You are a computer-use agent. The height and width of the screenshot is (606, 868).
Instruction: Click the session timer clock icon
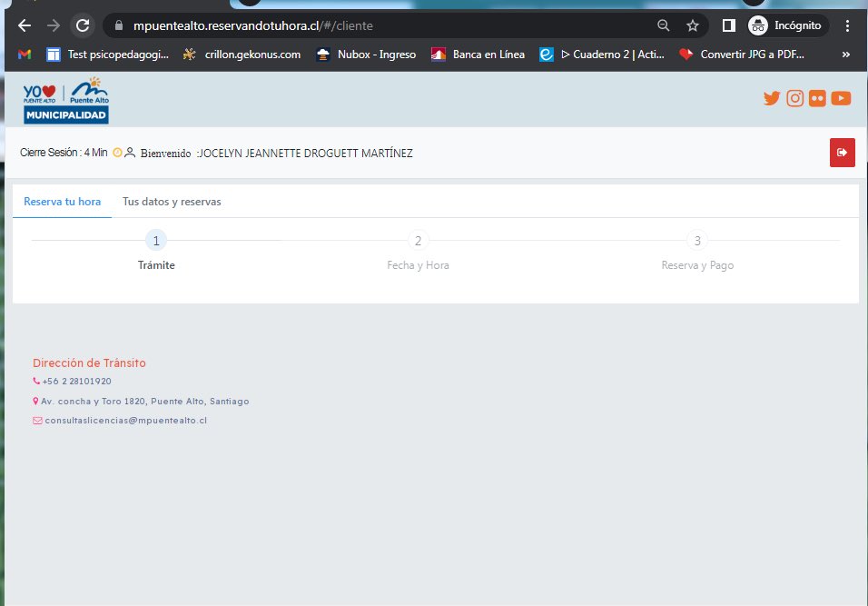pos(117,153)
